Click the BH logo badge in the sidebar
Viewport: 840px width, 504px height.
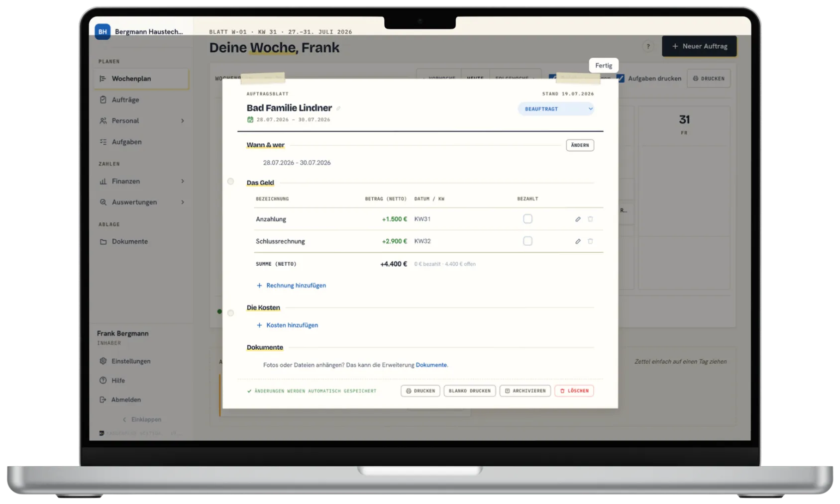point(103,31)
